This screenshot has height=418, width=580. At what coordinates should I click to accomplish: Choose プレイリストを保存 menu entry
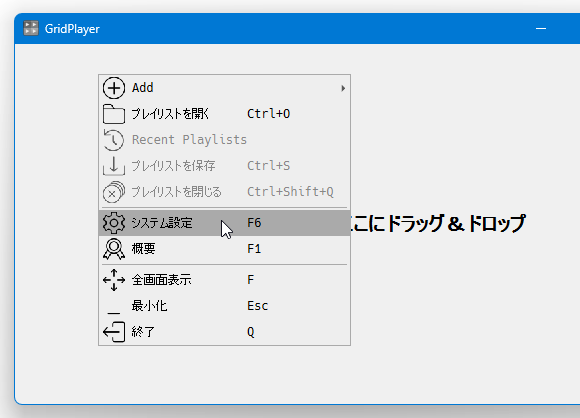coord(225,166)
